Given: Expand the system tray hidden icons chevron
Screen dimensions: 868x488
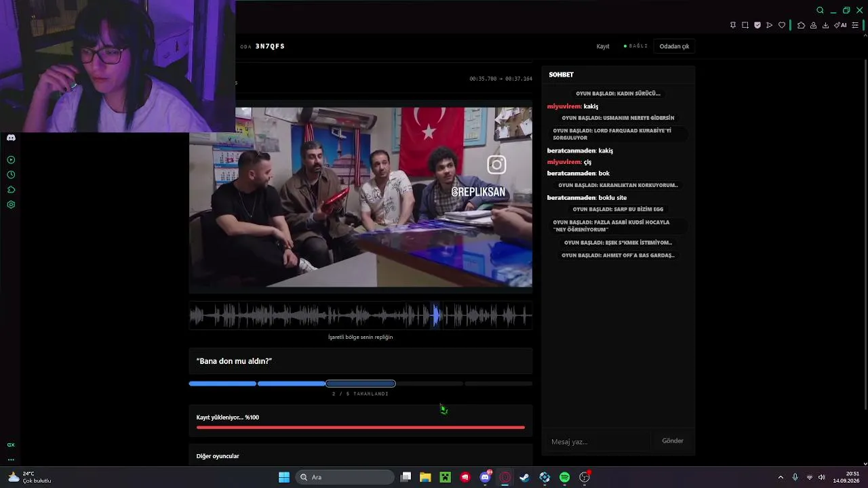Looking at the screenshot, I should 781,477.
